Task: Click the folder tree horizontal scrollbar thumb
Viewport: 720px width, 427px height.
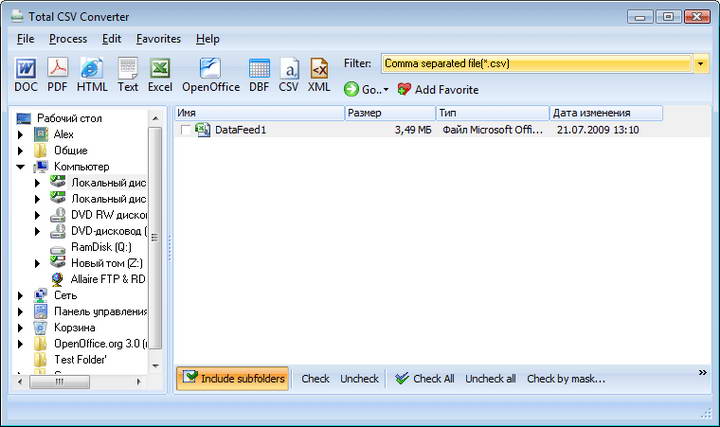Action: [x=60, y=382]
